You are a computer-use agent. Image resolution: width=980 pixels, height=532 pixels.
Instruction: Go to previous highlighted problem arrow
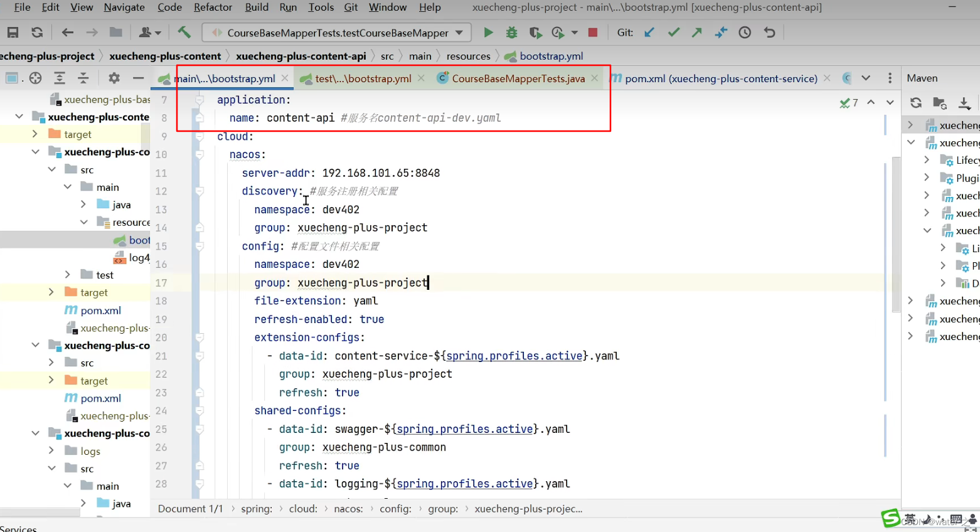point(871,102)
